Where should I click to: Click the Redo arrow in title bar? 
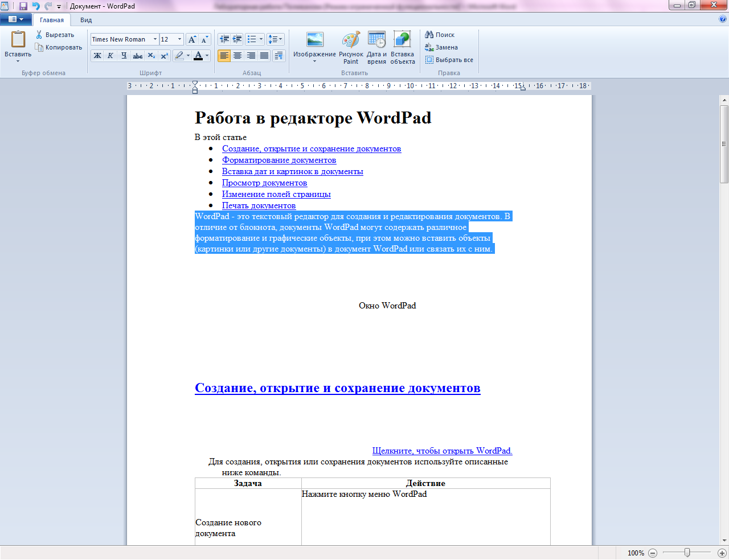(x=48, y=6)
